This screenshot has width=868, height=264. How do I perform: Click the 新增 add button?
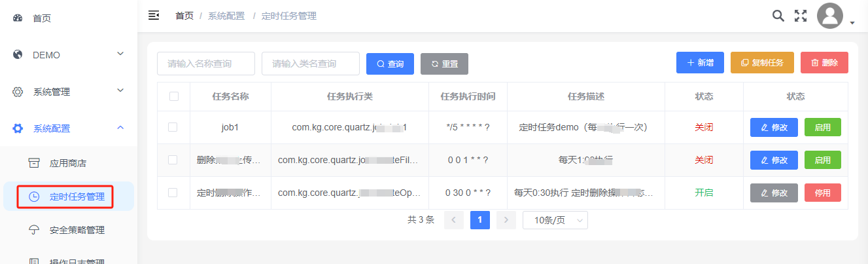(x=700, y=63)
